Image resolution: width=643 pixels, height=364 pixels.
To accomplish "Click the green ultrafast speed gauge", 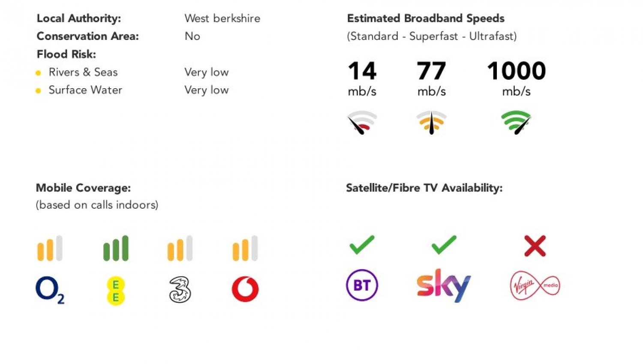I will tap(516, 123).
